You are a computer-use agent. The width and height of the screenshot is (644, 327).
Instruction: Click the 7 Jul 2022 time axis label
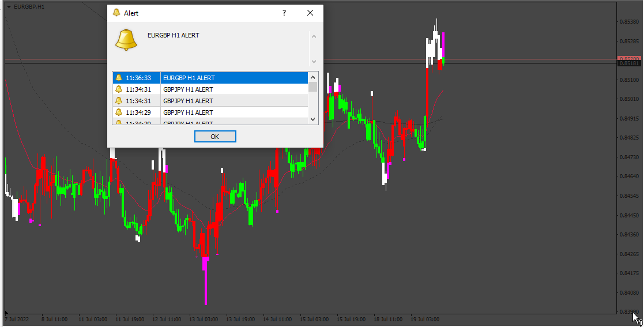coord(16,319)
